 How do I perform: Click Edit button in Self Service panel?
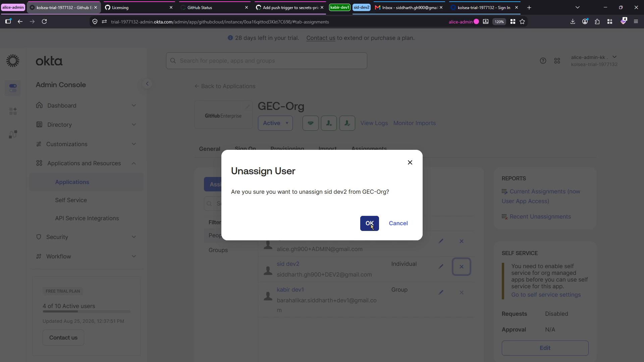[545, 348]
